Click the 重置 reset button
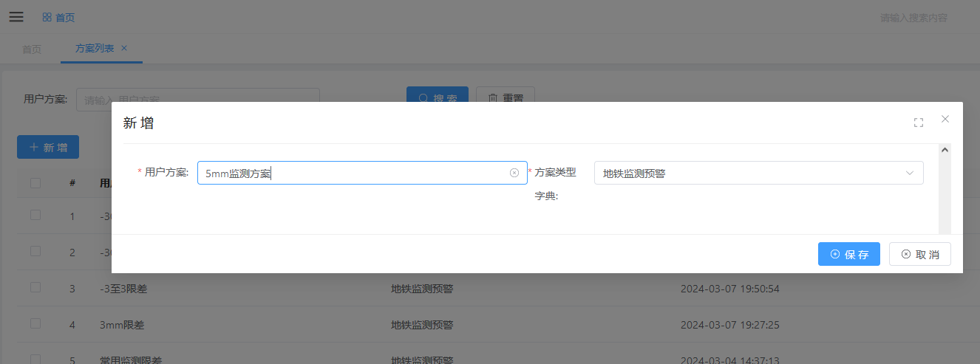Viewport: 980px width, 364px height. (506, 98)
